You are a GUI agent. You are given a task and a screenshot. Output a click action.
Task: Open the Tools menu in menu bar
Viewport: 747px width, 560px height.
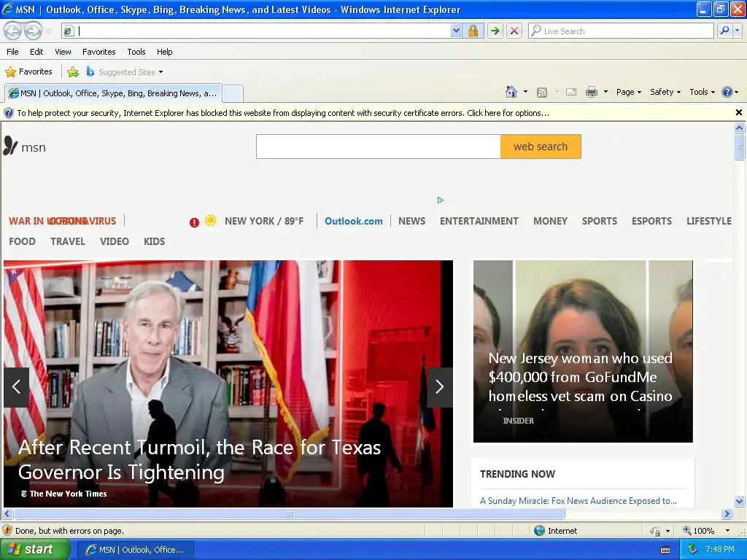point(136,52)
